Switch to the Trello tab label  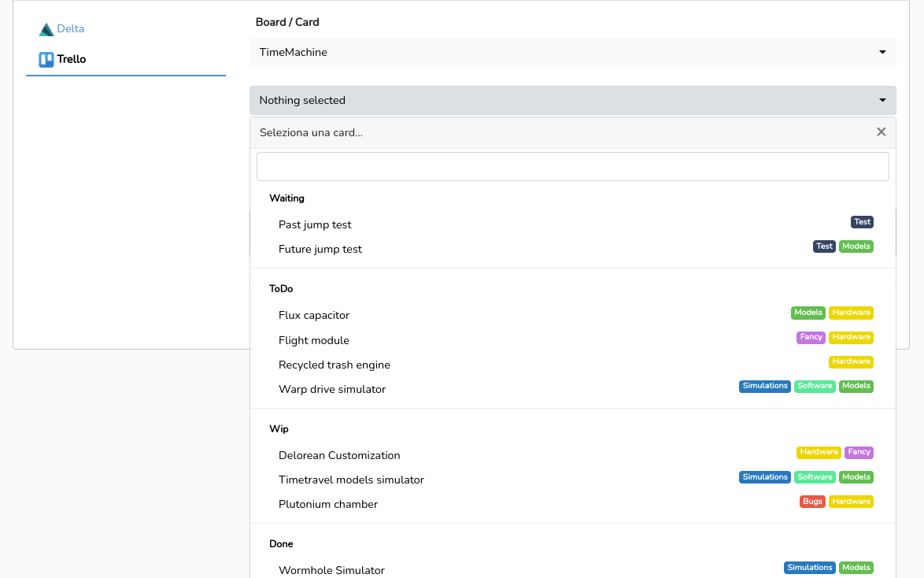pyautogui.click(x=72, y=59)
